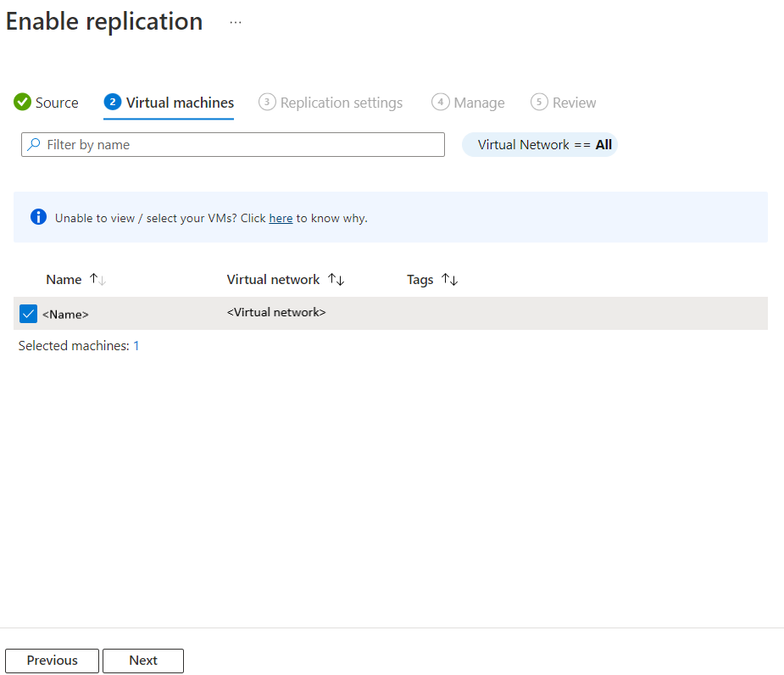This screenshot has width=784, height=675.
Task: Click the search icon in the filter box
Action: [34, 144]
